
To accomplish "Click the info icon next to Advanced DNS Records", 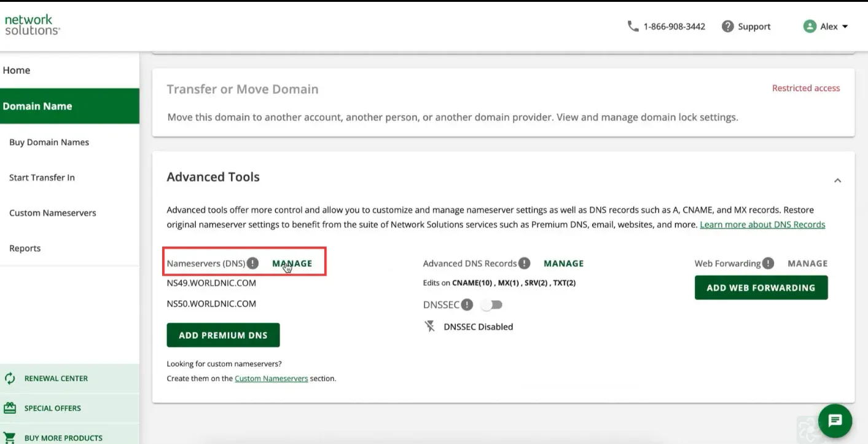I will pos(524,263).
